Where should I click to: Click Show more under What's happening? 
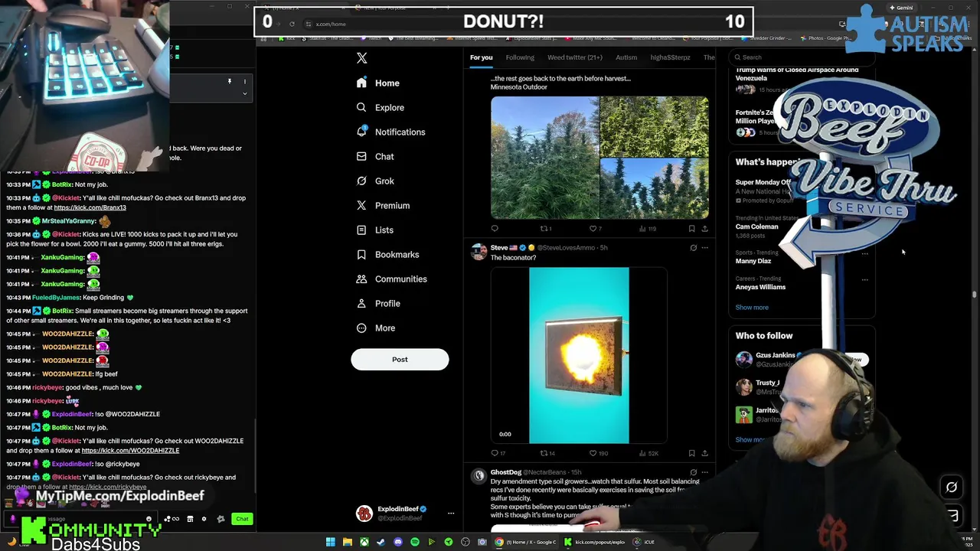coord(752,307)
